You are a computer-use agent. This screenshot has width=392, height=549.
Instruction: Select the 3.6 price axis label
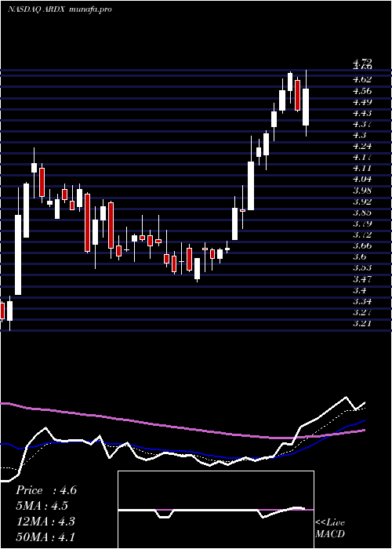359,256
